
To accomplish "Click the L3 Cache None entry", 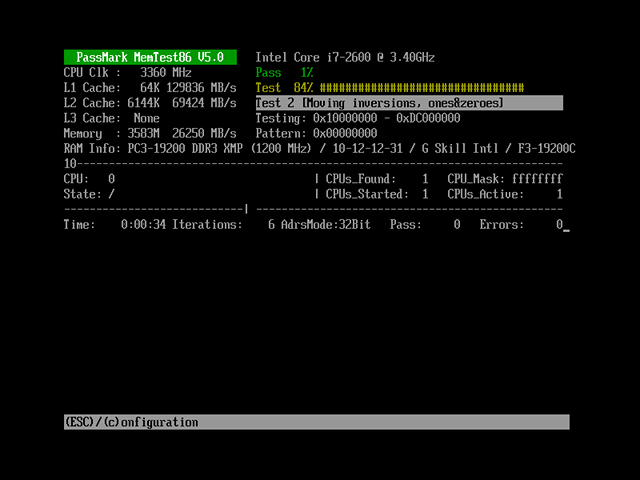I will point(111,118).
